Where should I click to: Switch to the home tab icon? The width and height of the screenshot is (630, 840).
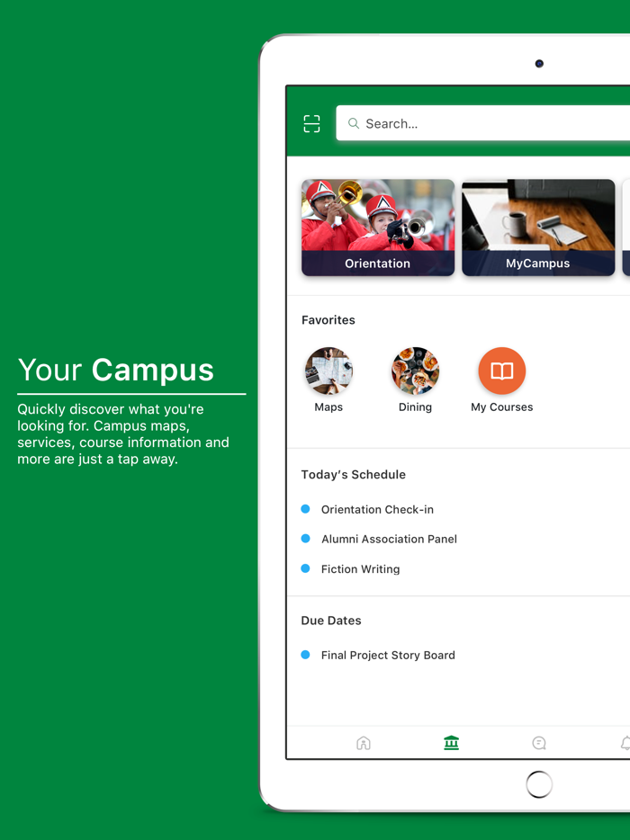364,743
